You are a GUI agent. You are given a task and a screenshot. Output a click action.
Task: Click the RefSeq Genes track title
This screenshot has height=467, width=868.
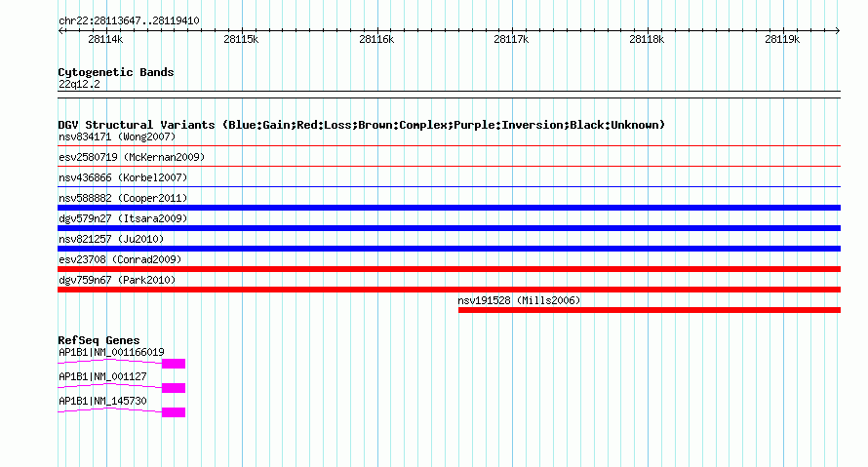tap(99, 340)
